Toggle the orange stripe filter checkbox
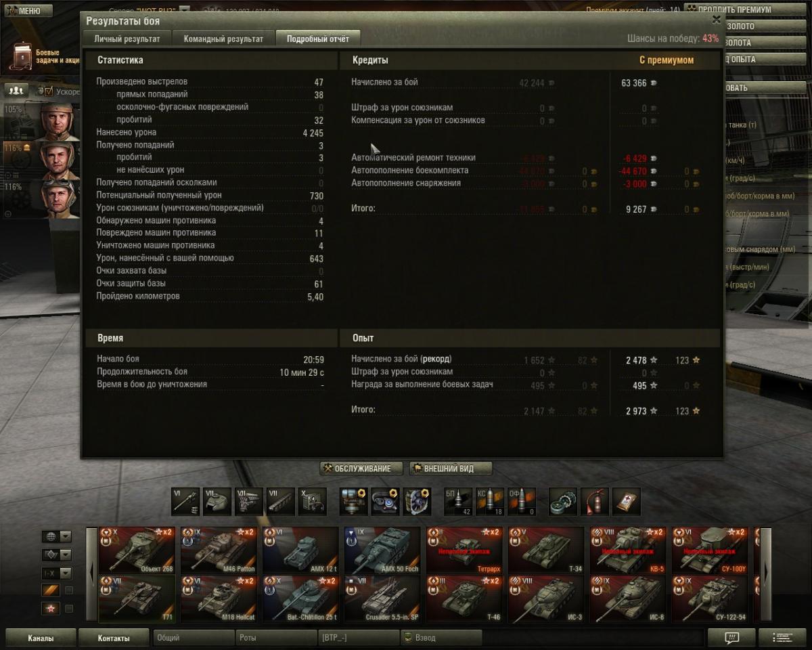Viewport: 812px width, 650px height. 68,590
